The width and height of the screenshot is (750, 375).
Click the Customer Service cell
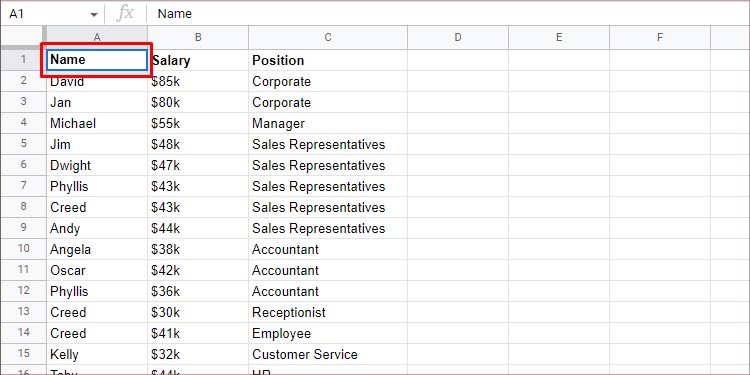coord(328,354)
